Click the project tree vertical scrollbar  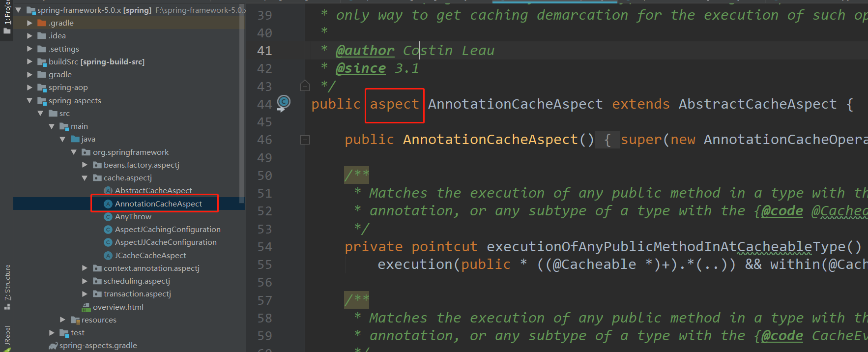242,103
